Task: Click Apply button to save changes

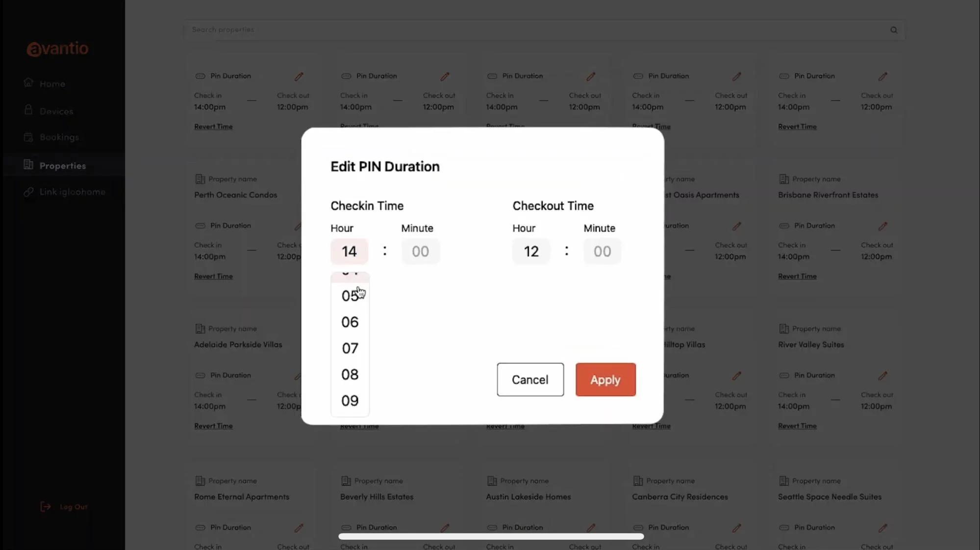Action: tap(605, 379)
